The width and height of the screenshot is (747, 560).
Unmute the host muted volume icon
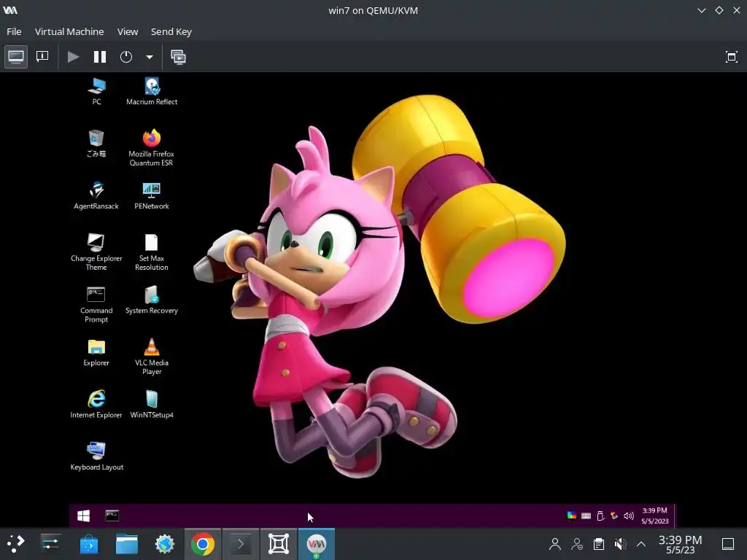[620, 544]
